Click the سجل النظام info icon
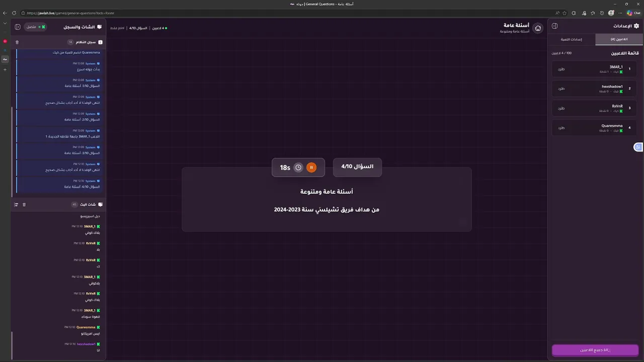Viewport: 644px width, 362px height. point(100,42)
